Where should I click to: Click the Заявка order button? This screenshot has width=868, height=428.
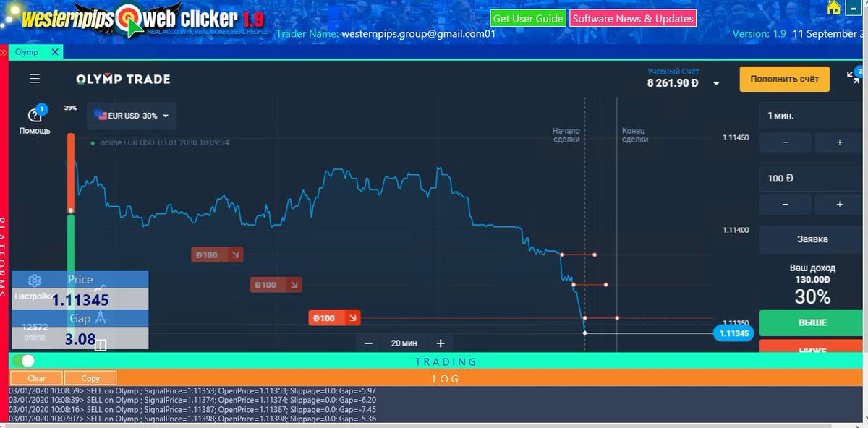pos(812,239)
